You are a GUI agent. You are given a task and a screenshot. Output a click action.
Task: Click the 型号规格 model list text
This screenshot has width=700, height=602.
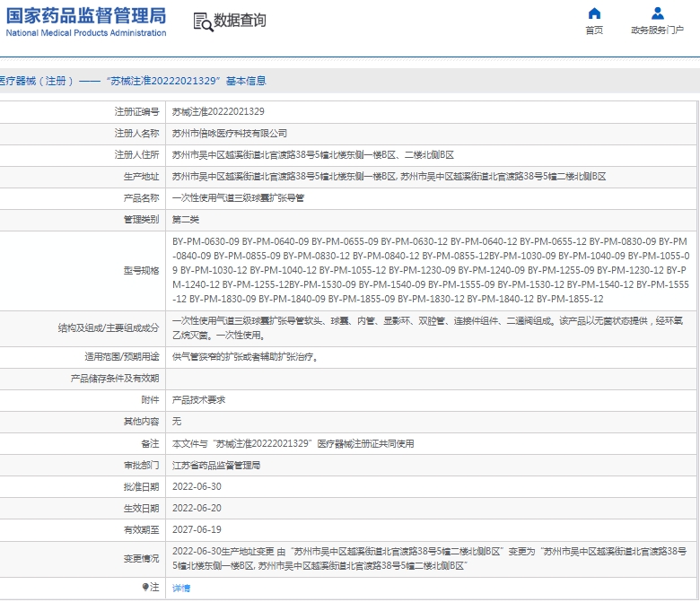tap(431, 270)
